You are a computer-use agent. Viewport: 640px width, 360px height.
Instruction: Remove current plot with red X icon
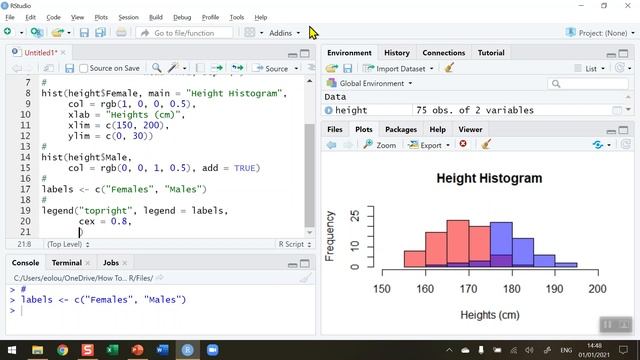coord(463,144)
